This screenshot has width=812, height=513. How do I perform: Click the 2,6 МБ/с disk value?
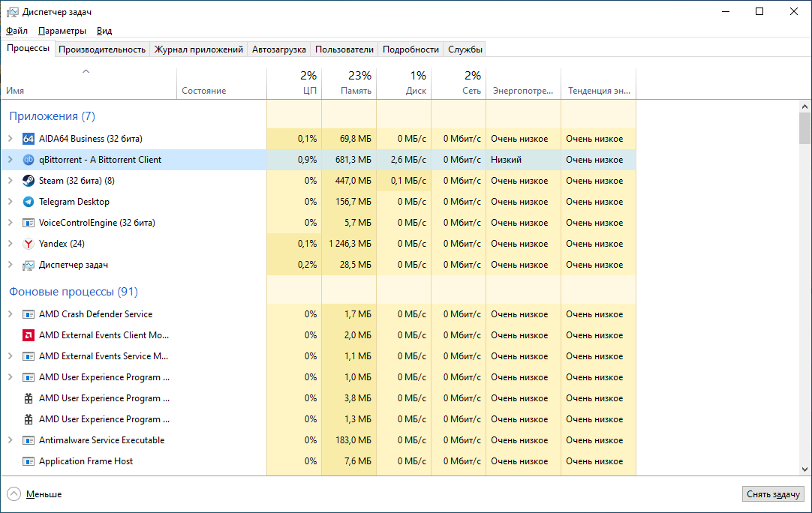[404, 160]
